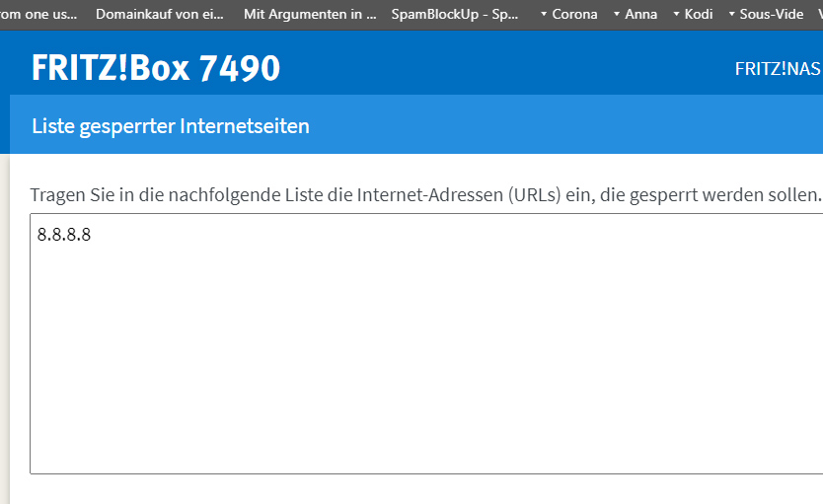Image resolution: width=823 pixels, height=504 pixels.
Task: Open the truncated "om one us..." bookmark
Action: pos(37,15)
